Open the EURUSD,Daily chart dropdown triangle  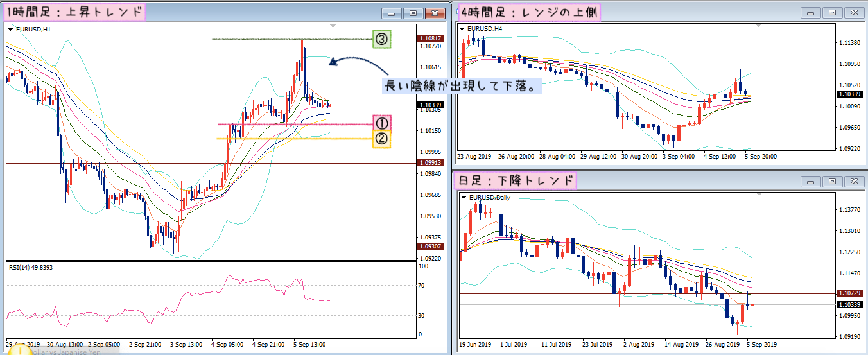point(464,197)
